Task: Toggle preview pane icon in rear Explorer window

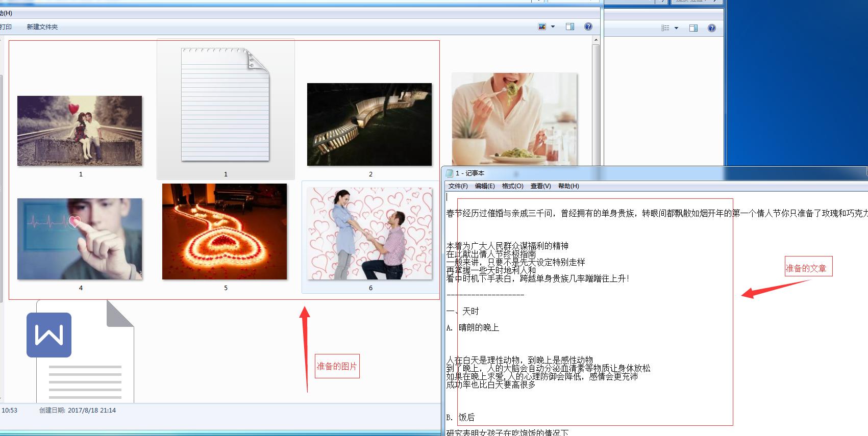Action: tap(693, 28)
